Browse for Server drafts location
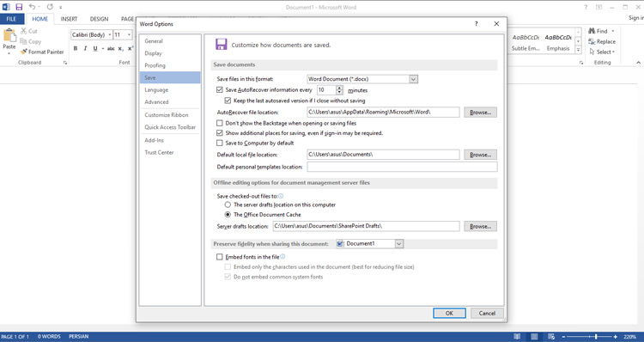This screenshot has height=342, width=644. (481, 227)
